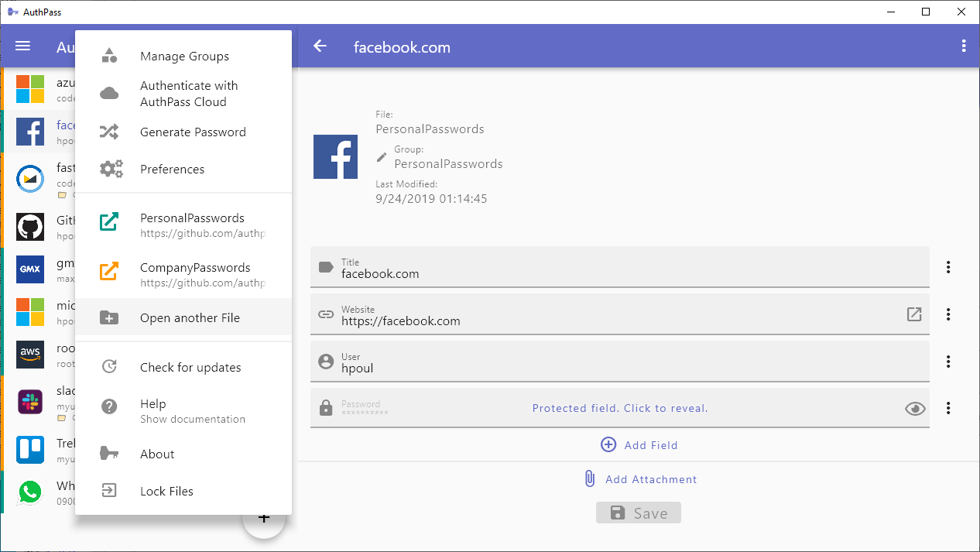Click the AuthPass Cloud icon
This screenshot has height=552, width=980.
(109, 94)
